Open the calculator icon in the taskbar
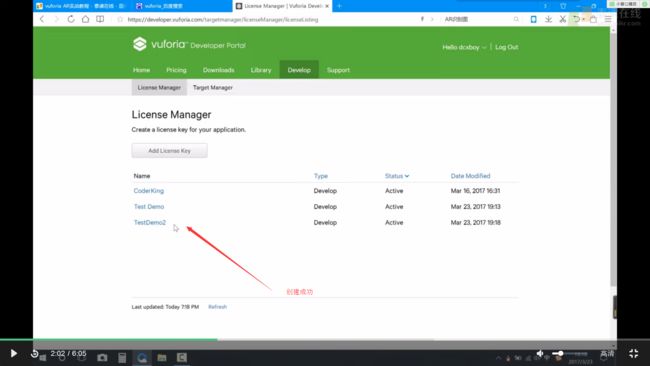 click(x=122, y=358)
